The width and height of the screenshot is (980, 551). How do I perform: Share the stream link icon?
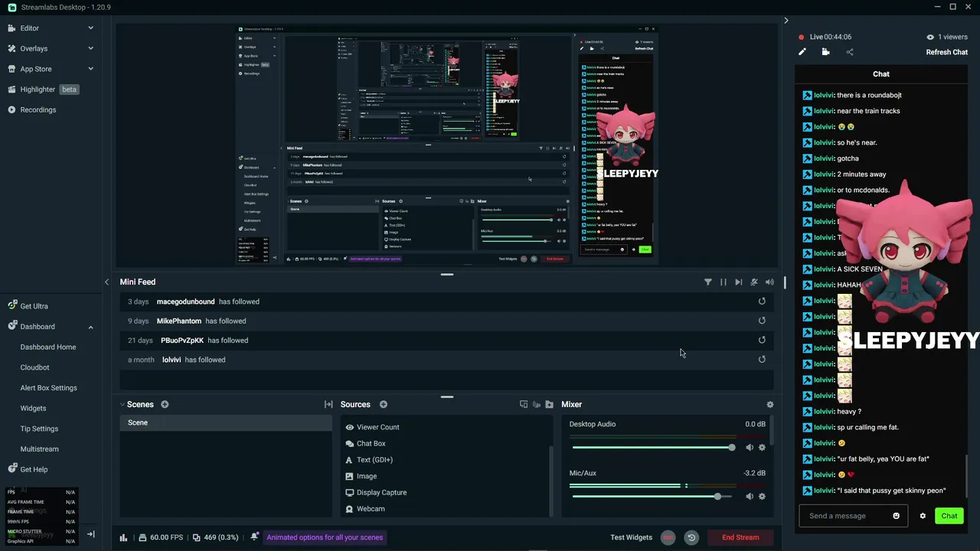(x=849, y=52)
